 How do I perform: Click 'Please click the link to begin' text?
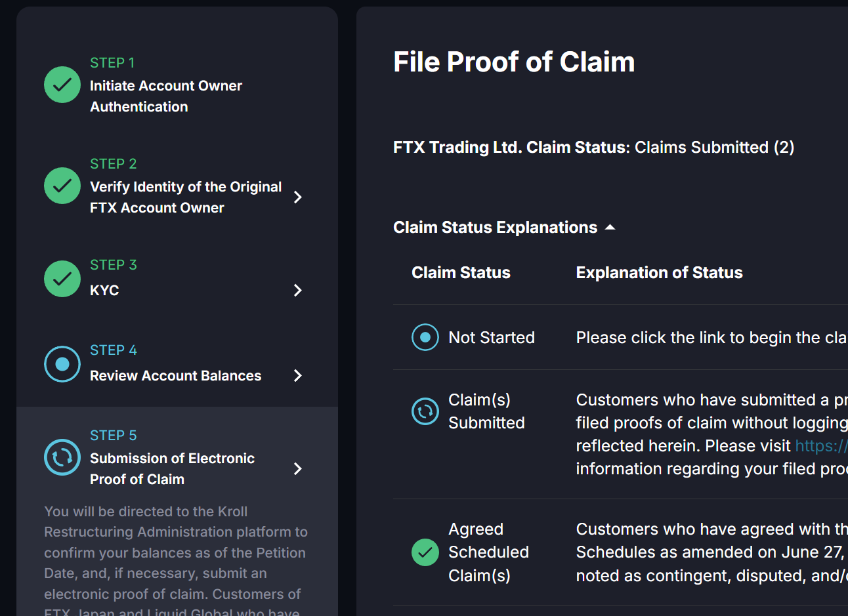point(711,337)
